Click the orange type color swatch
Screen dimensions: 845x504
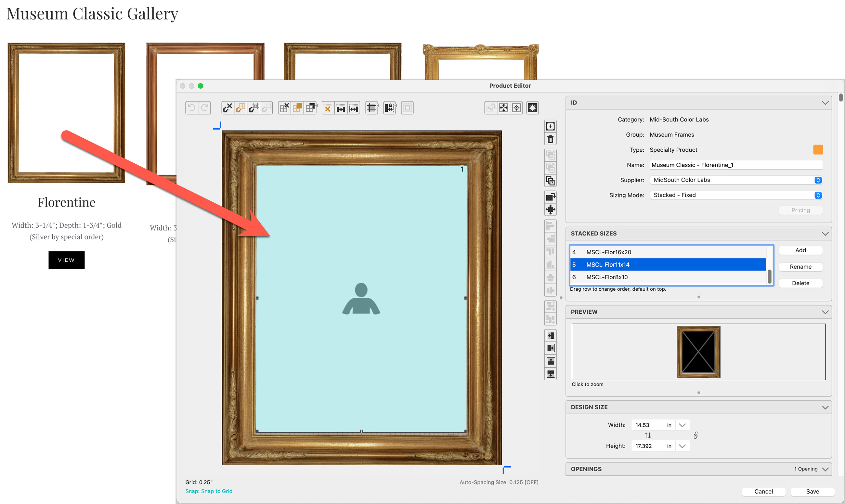point(818,150)
